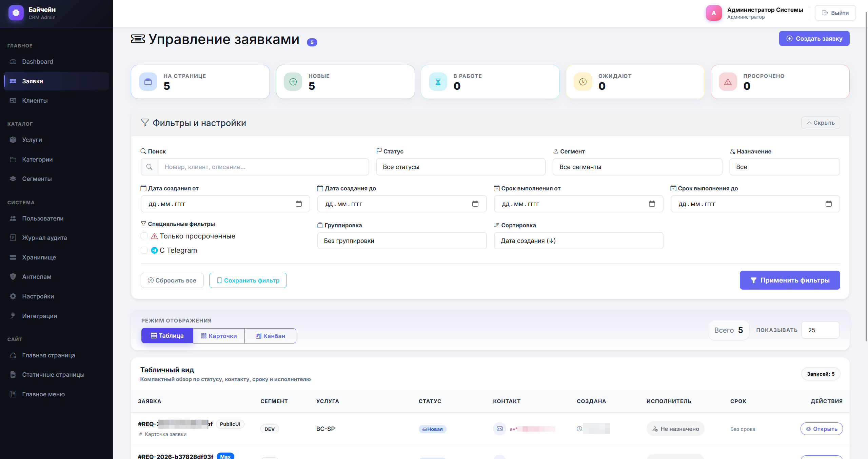Switch to Канбан display mode

270,336
